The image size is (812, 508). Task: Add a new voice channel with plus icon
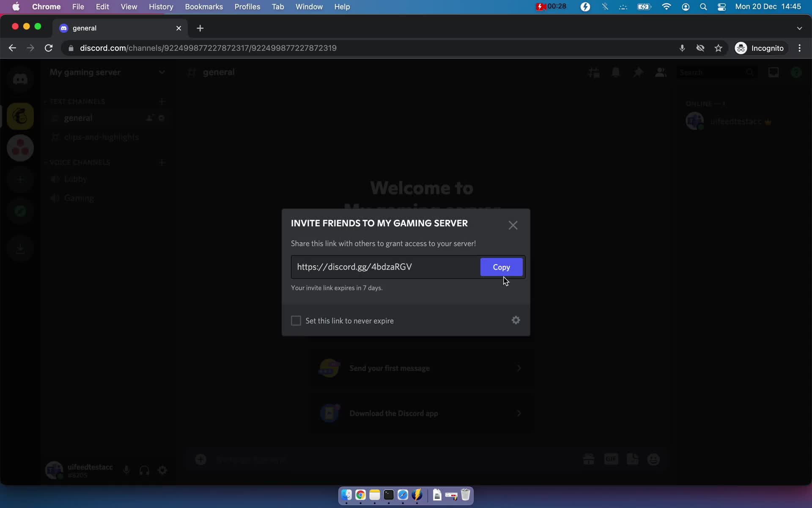click(x=162, y=163)
